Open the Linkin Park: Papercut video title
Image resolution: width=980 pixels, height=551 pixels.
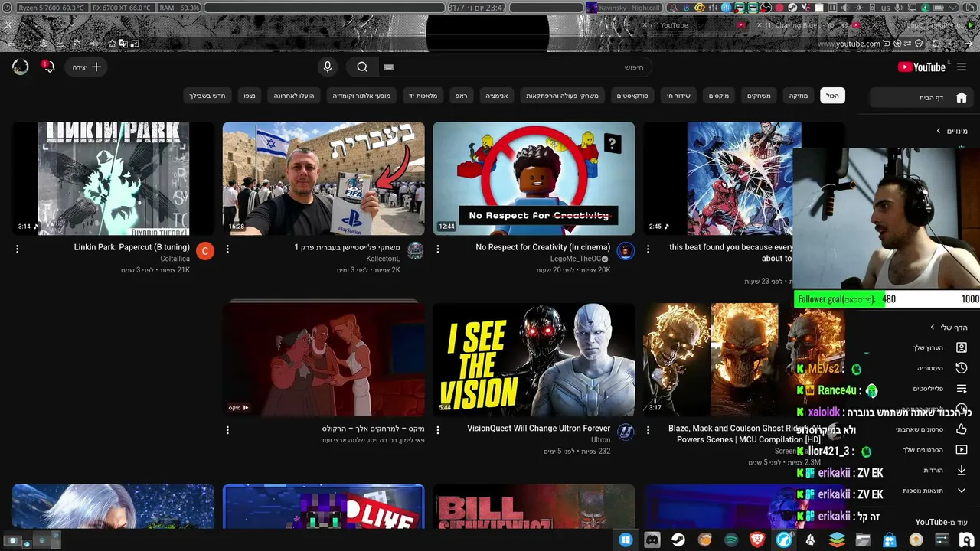point(132,247)
